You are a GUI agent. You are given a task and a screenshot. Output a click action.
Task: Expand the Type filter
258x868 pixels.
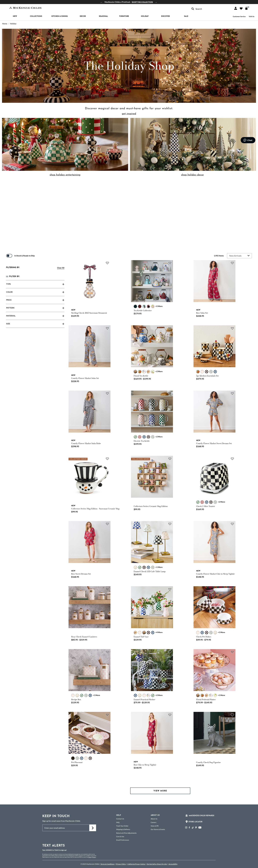[x=35, y=284]
